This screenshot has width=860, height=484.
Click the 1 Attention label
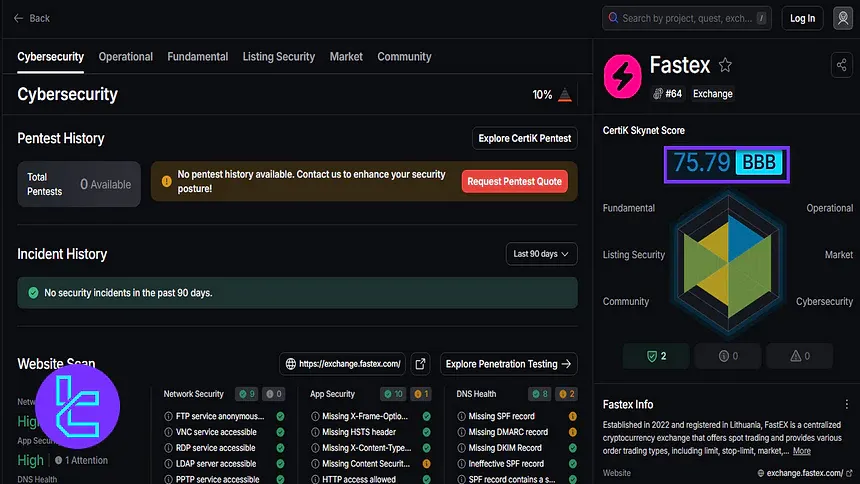(x=81, y=460)
